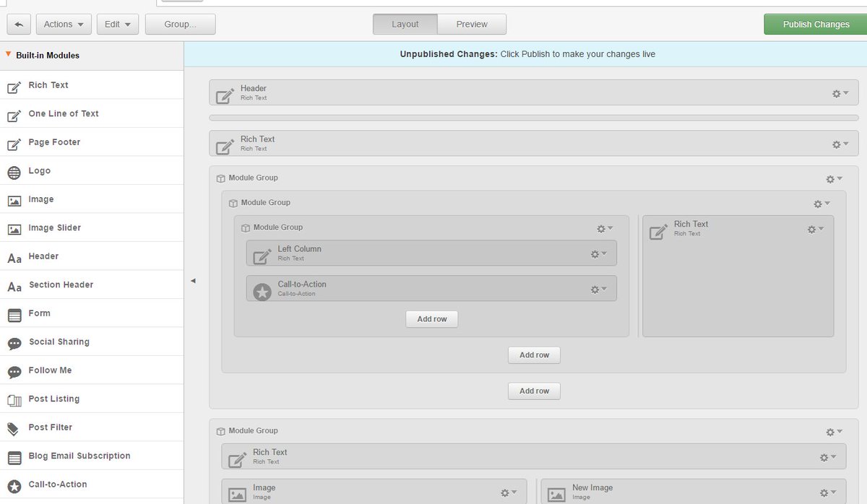Select the One Line of Text module icon

[x=14, y=116]
